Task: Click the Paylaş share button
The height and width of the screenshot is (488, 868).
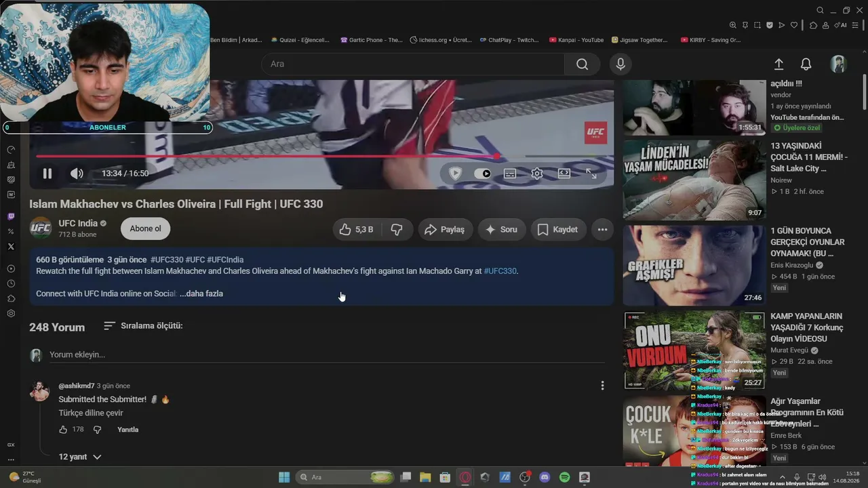Action: [x=445, y=230]
